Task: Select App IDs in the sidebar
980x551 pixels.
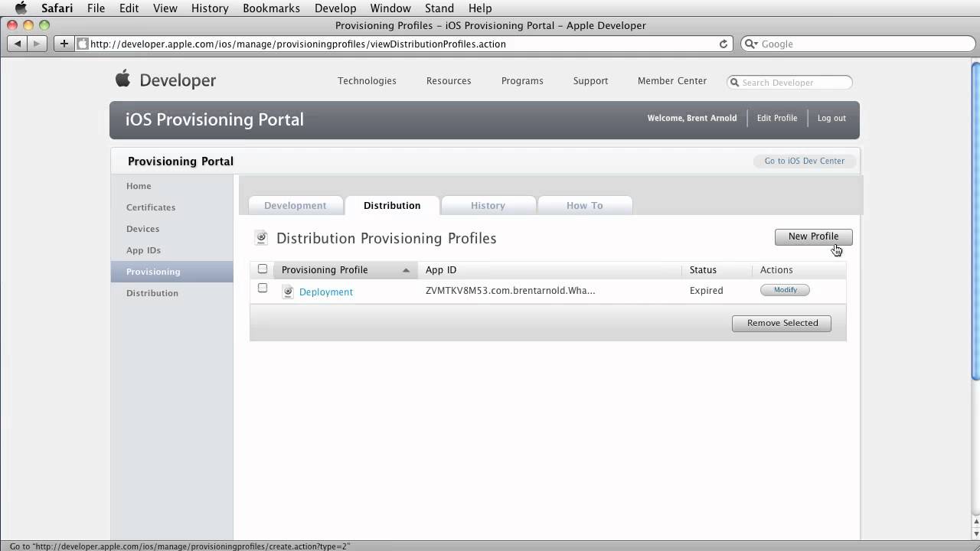Action: point(171,250)
